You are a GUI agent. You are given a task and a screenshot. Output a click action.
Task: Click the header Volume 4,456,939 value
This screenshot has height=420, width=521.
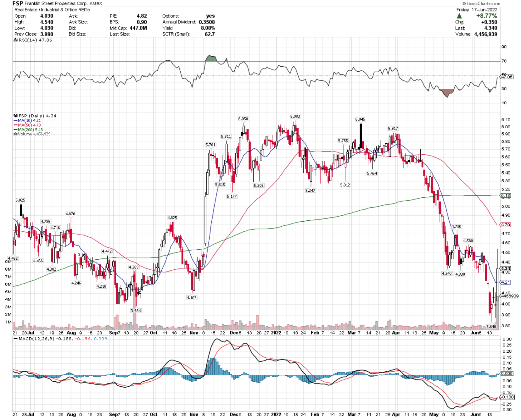coord(486,34)
